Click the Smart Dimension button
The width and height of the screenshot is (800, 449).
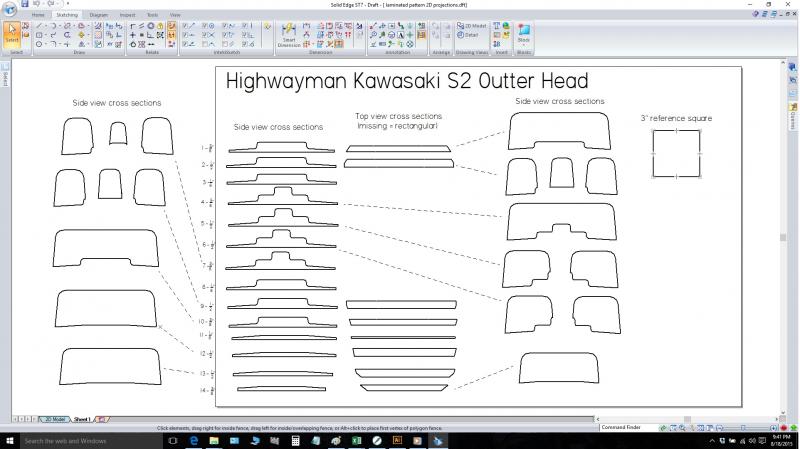289,35
